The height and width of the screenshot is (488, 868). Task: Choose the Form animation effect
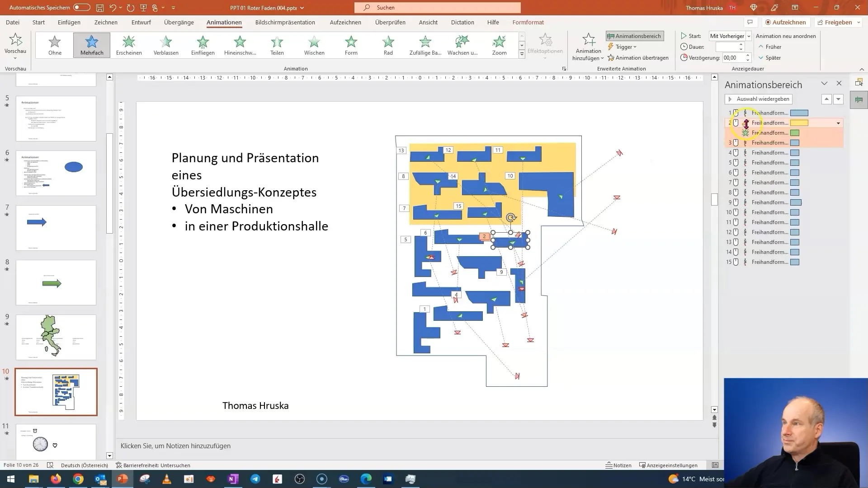point(351,45)
